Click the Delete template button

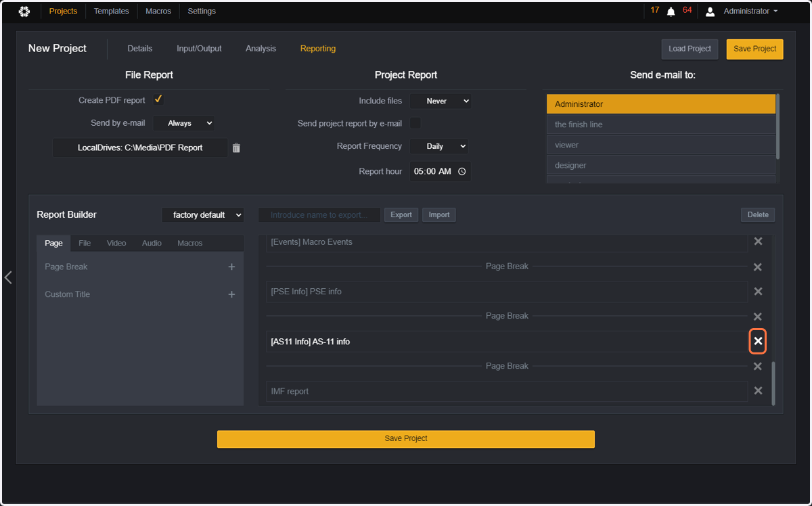click(x=758, y=214)
